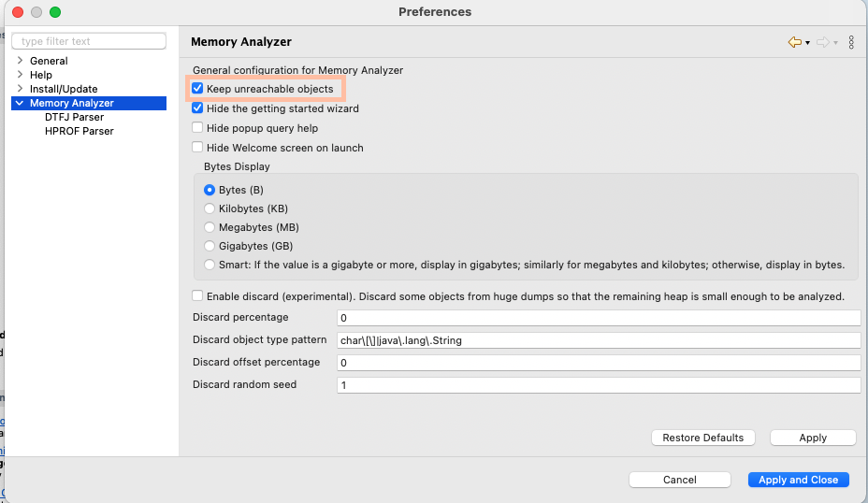Click the Memory Analyzer page heading
868x503 pixels.
click(x=240, y=41)
